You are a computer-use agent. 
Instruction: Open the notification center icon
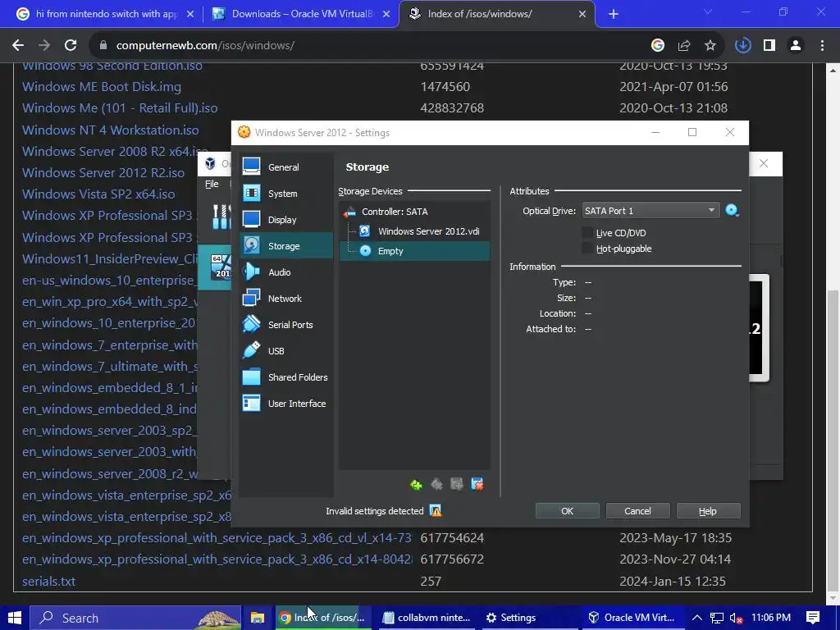coord(813,618)
